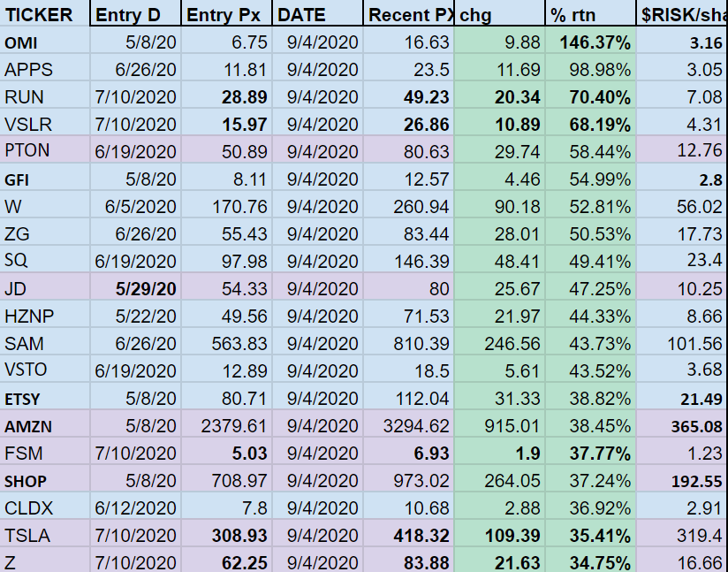Screen dimensions: 728x572
Task: Select the SQ ticker cell
Action: coord(44,259)
